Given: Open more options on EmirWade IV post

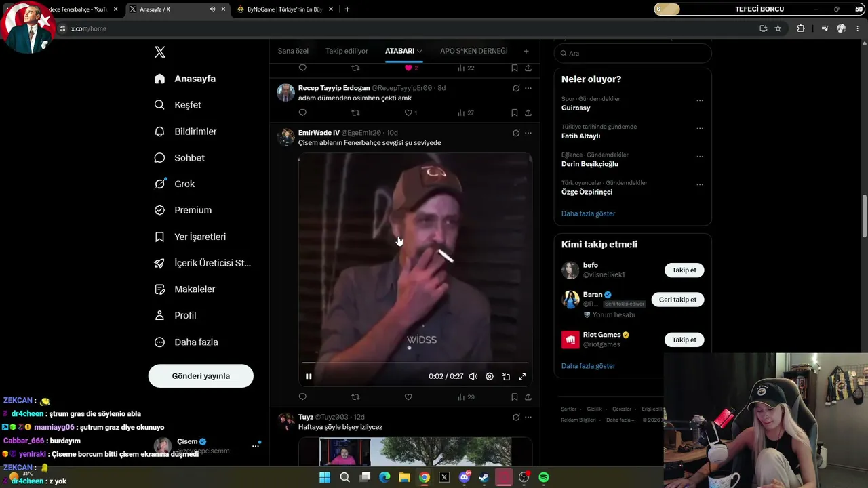Looking at the screenshot, I should (x=528, y=133).
